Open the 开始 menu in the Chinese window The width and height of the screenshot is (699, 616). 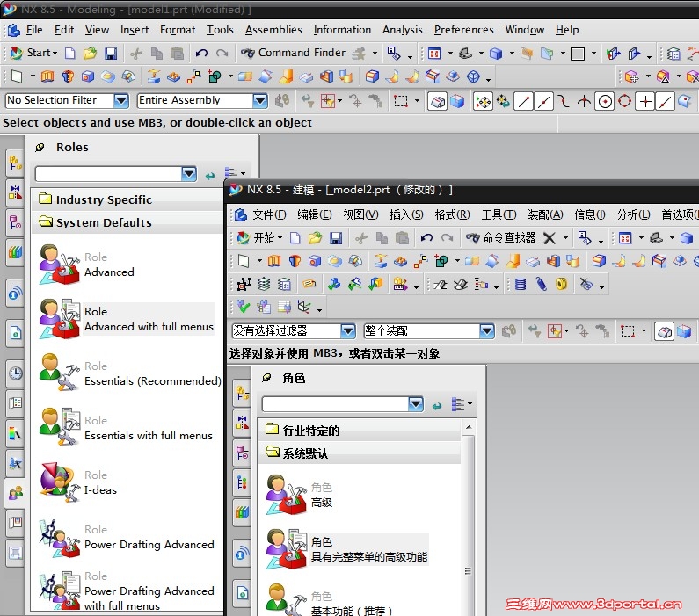(x=259, y=238)
